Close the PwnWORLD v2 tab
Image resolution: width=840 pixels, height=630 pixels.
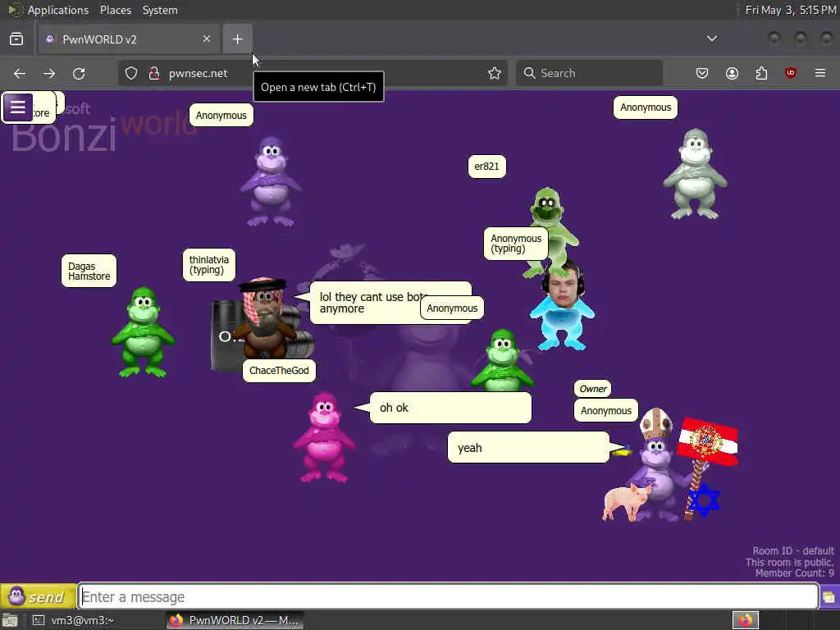207,39
